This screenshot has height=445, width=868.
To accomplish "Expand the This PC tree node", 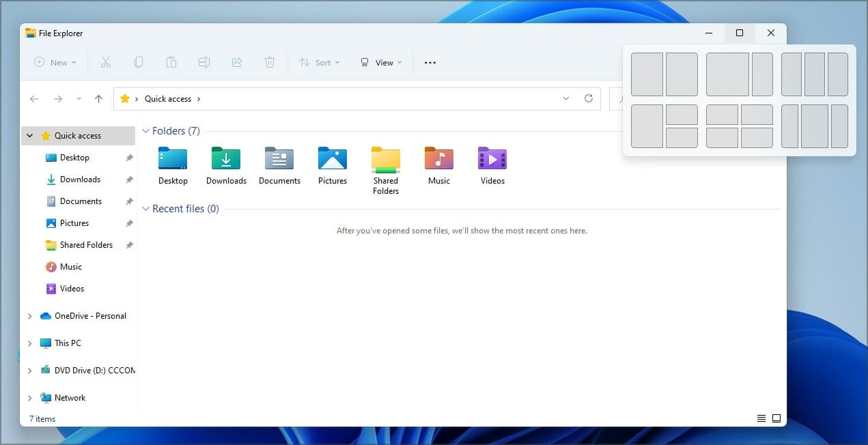I will (x=29, y=343).
